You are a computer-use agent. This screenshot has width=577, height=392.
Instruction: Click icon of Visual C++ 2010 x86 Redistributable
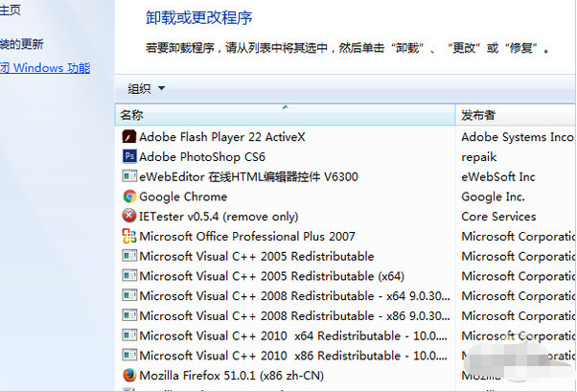(x=129, y=356)
